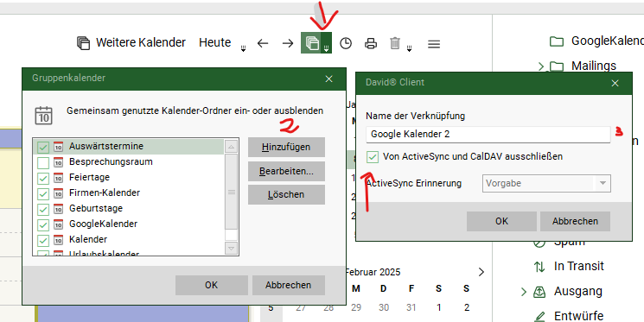The height and width of the screenshot is (322, 644).
Task: Open dropdown next to trash icon
Action: click(409, 49)
